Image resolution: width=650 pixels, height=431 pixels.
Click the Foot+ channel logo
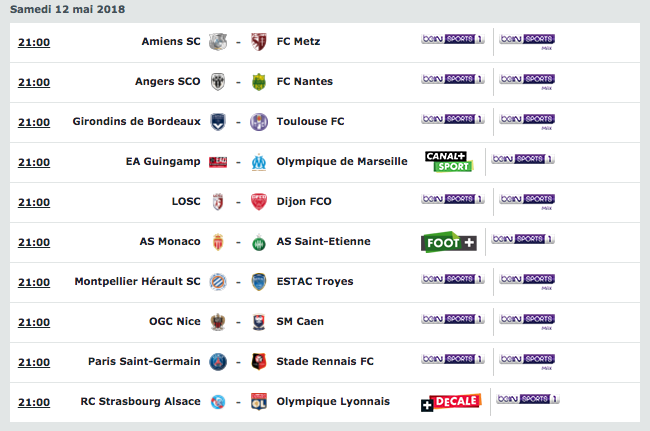point(449,242)
